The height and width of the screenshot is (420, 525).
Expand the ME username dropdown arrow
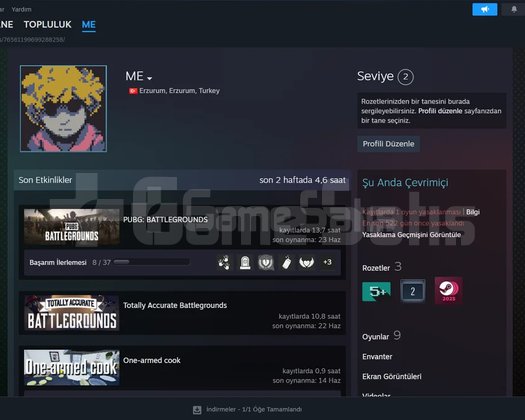[x=150, y=78]
